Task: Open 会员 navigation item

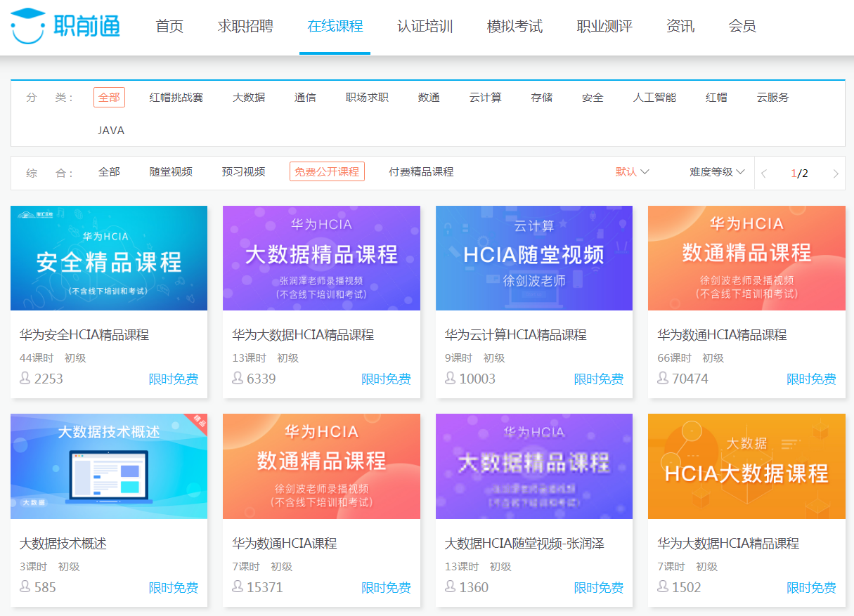Action: [742, 27]
